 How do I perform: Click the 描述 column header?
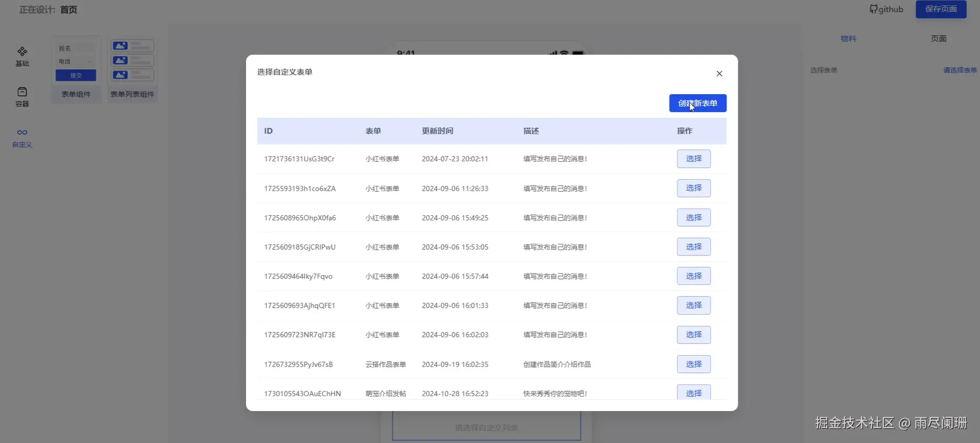531,131
